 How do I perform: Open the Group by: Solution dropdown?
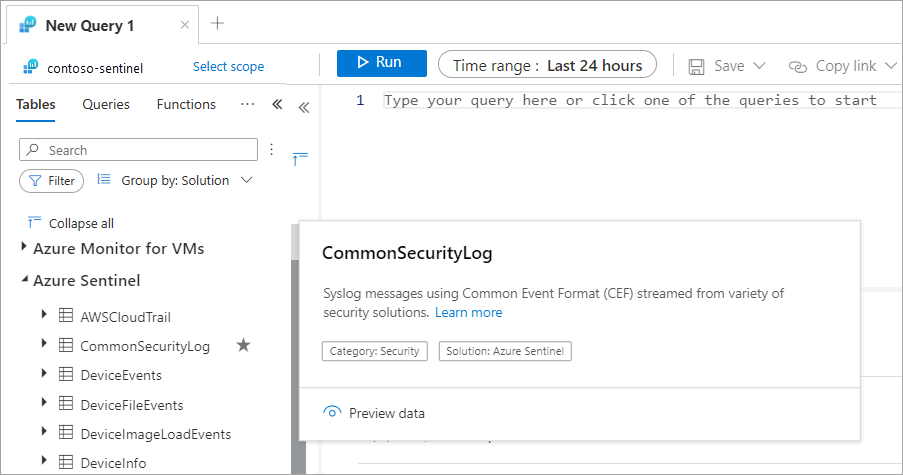pyautogui.click(x=187, y=180)
